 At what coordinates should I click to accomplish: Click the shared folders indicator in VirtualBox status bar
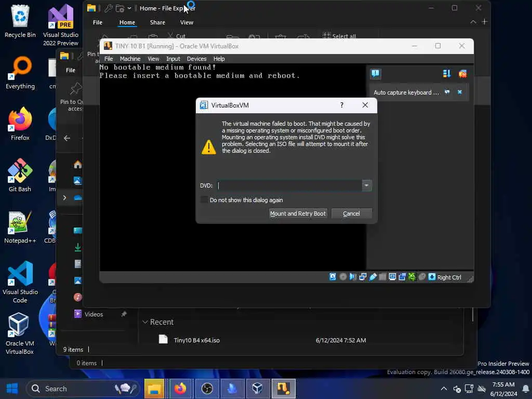pyautogui.click(x=383, y=277)
